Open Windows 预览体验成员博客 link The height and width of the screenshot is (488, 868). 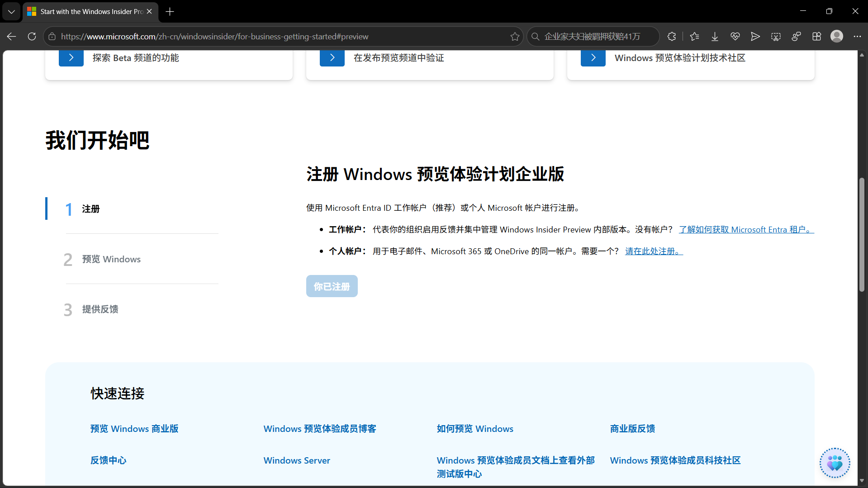point(320,429)
